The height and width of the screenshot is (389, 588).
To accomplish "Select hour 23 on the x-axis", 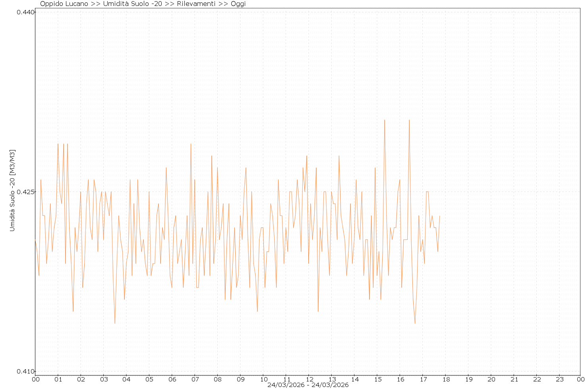I will 559,379.
